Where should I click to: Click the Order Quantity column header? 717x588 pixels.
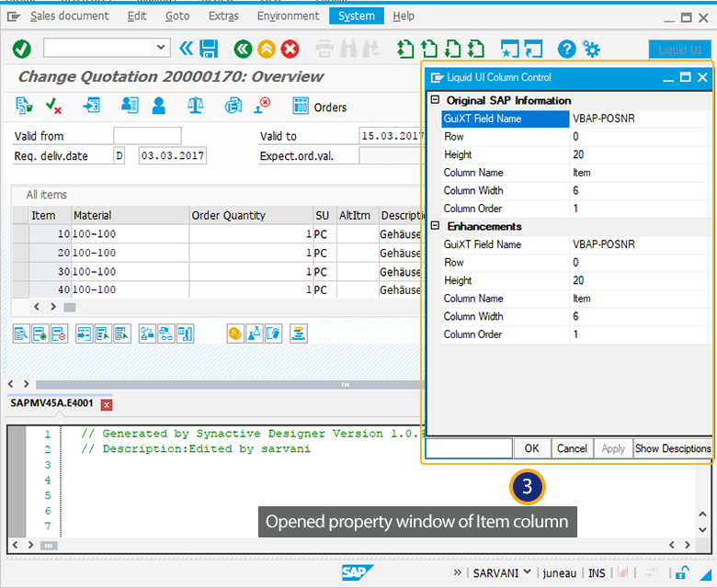coord(251,215)
